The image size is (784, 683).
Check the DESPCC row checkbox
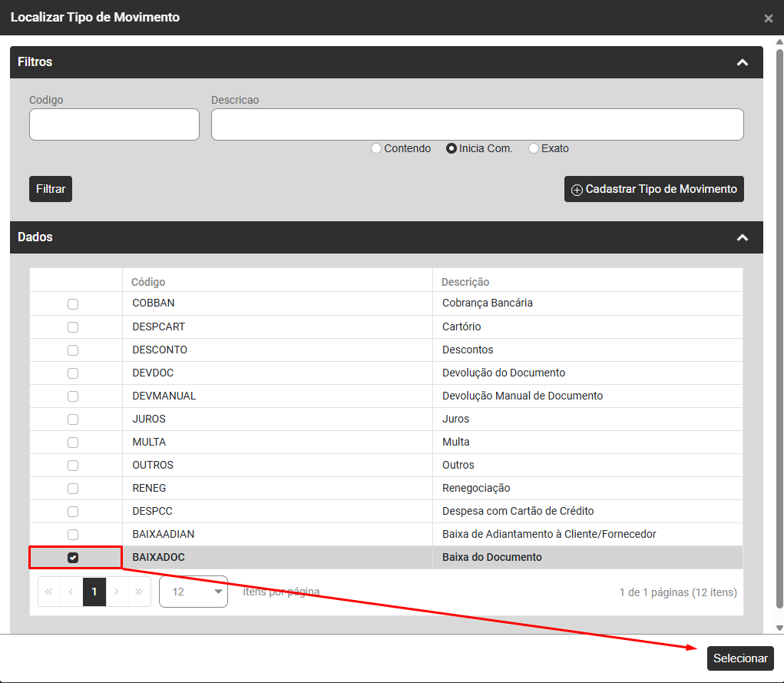[x=73, y=512]
